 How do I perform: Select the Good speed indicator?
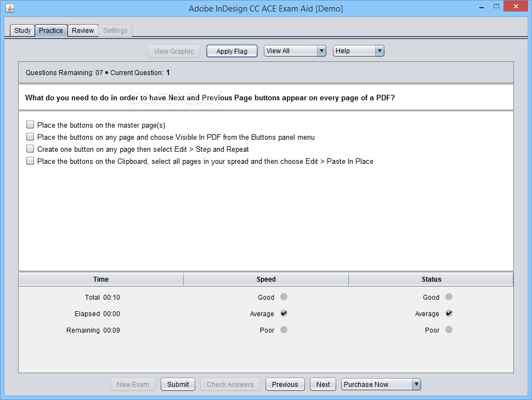(284, 297)
